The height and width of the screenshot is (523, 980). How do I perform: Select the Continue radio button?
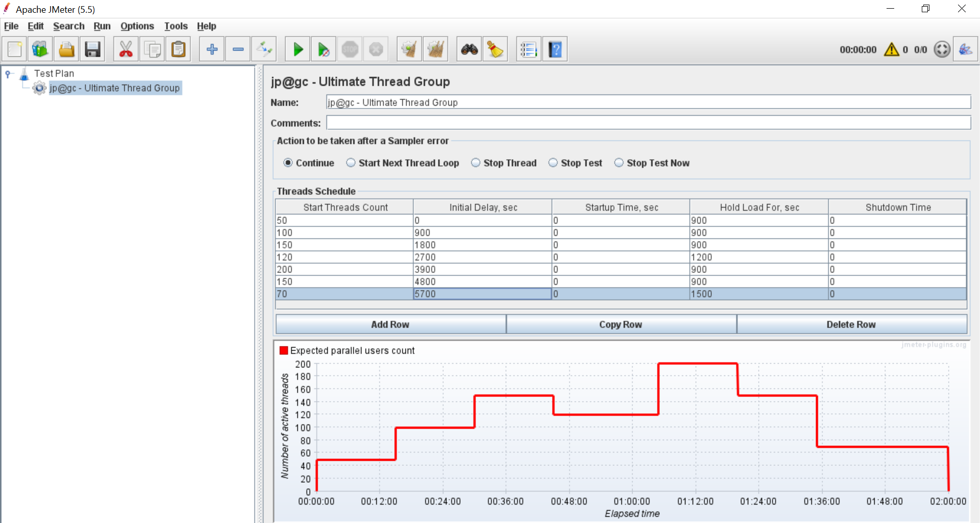[x=288, y=163]
